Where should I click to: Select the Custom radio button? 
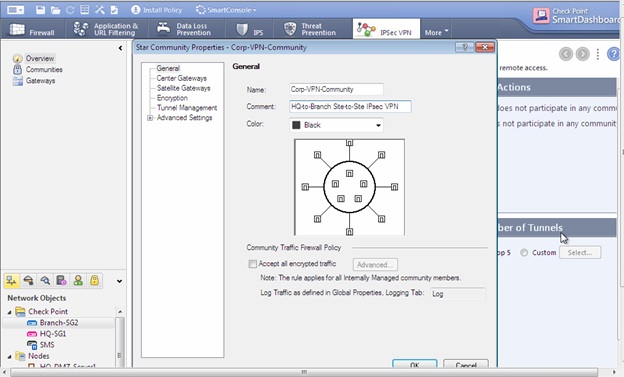click(524, 252)
